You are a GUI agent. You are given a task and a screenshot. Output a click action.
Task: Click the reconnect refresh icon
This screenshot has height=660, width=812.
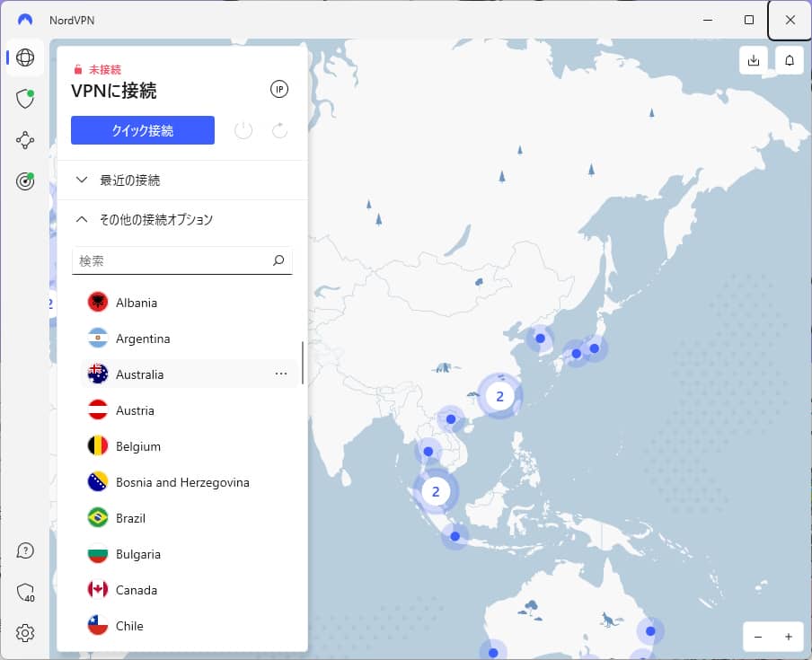point(279,130)
